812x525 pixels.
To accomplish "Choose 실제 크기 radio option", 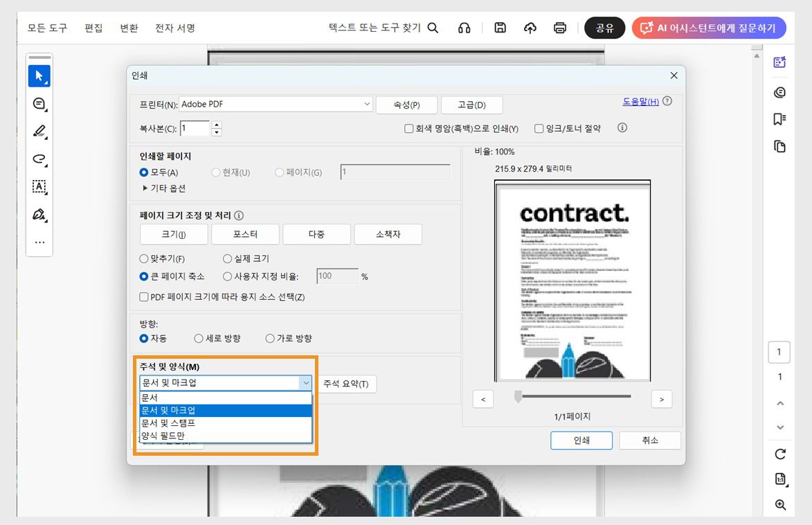I will pos(227,258).
